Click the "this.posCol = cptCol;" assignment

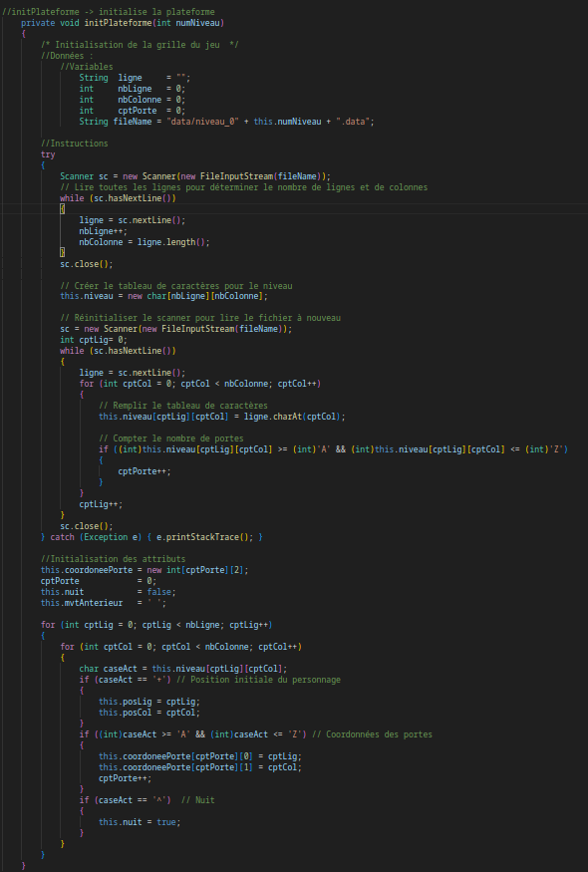click(149, 711)
